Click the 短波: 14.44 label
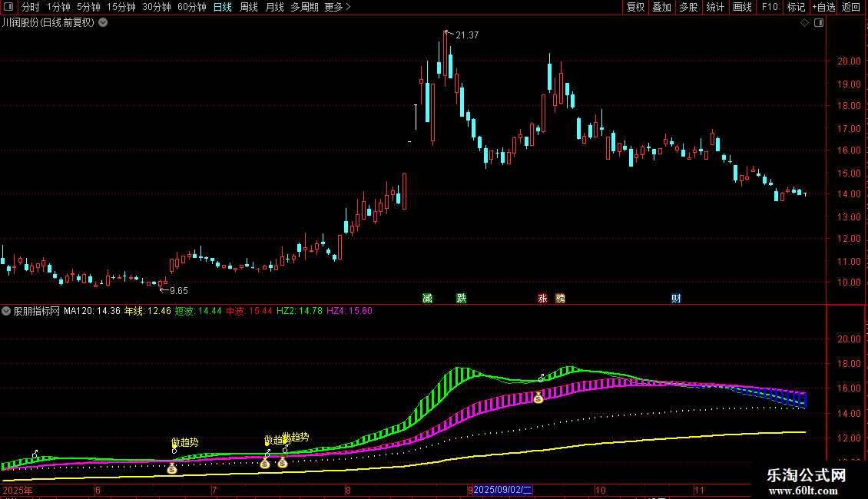This screenshot has width=868, height=499. click(198, 311)
